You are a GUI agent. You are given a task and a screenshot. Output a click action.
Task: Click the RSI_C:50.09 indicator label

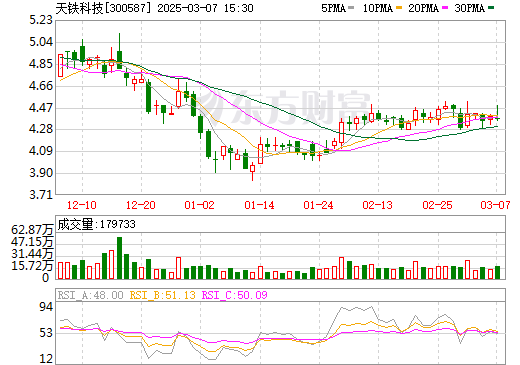pos(235,295)
